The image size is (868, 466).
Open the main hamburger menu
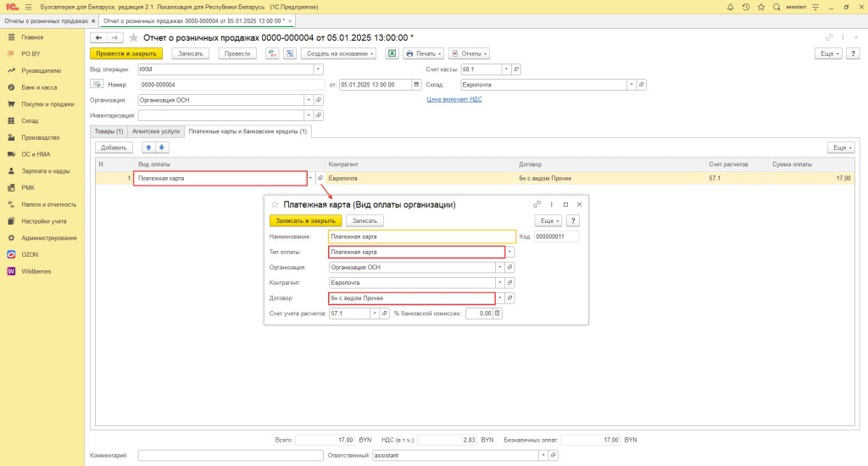[x=28, y=7]
